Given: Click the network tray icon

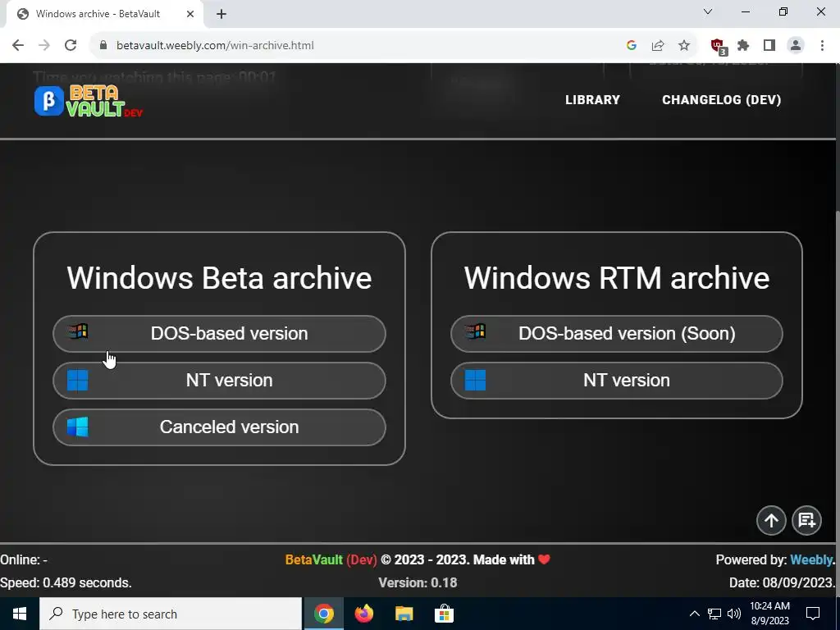Looking at the screenshot, I should pos(714,614).
